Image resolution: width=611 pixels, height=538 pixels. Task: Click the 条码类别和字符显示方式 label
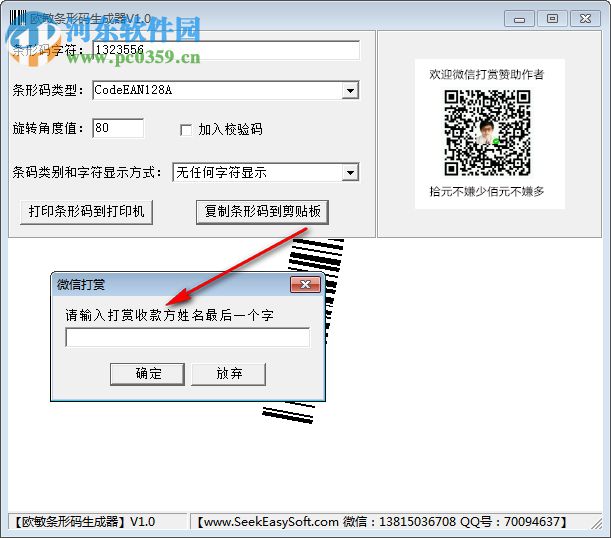(x=87, y=172)
